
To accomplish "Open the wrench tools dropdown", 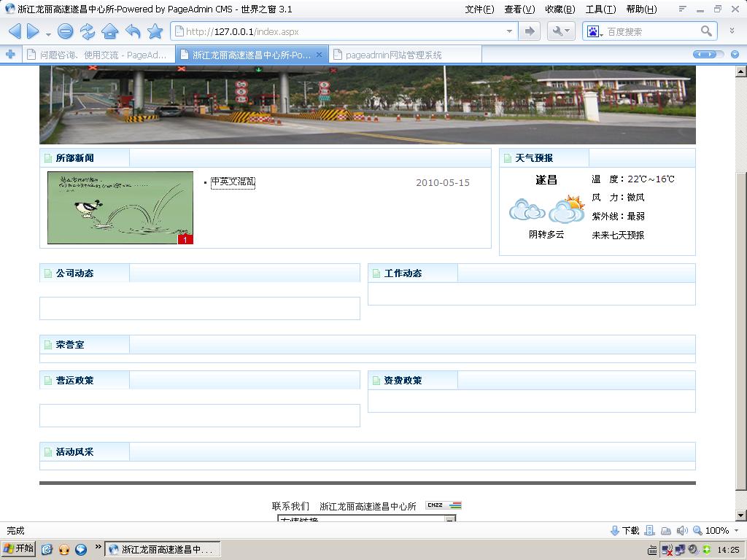I will (561, 31).
